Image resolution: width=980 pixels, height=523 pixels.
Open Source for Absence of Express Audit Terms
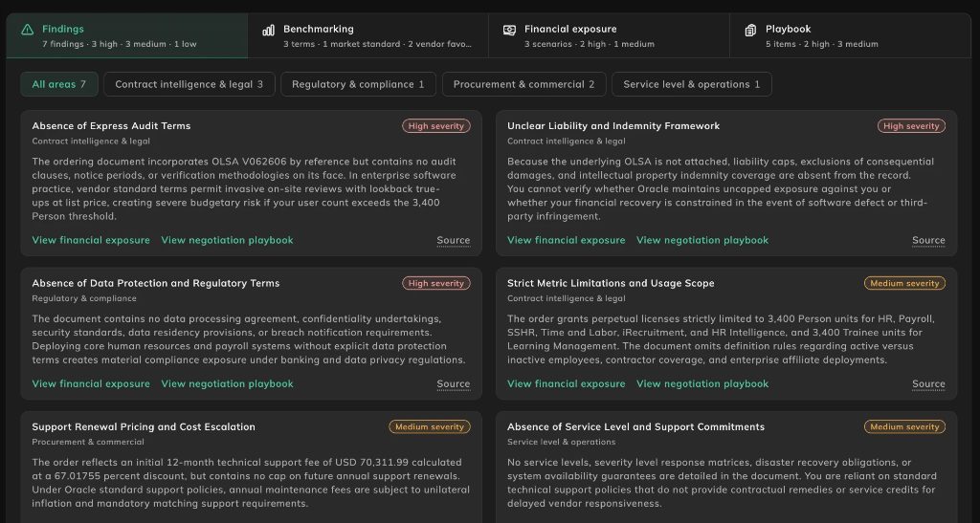click(x=454, y=240)
